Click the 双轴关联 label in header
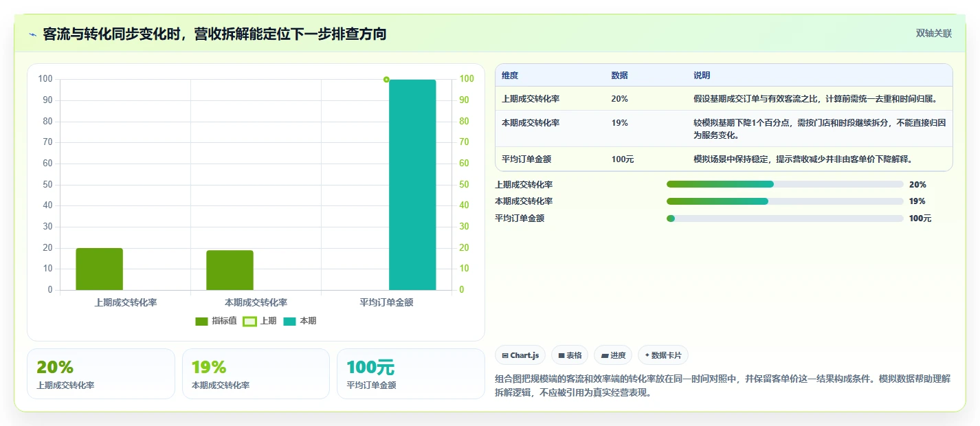Viewport: 980px width, 426px height. (933, 33)
